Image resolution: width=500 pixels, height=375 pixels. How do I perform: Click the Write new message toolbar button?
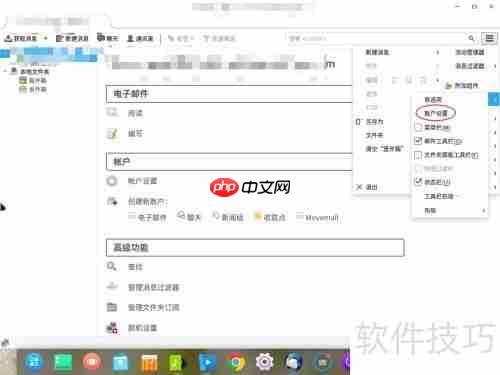coord(72,38)
